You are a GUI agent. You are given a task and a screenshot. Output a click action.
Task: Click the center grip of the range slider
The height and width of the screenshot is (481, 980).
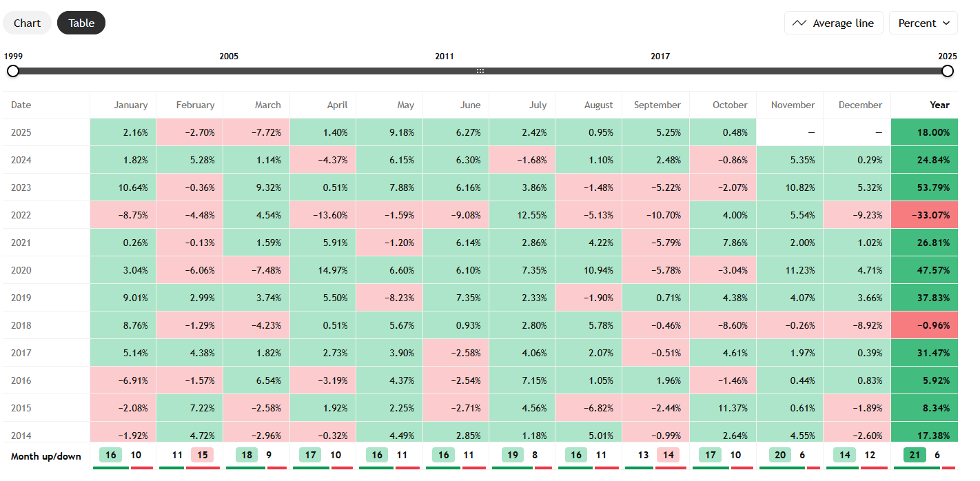click(x=480, y=71)
